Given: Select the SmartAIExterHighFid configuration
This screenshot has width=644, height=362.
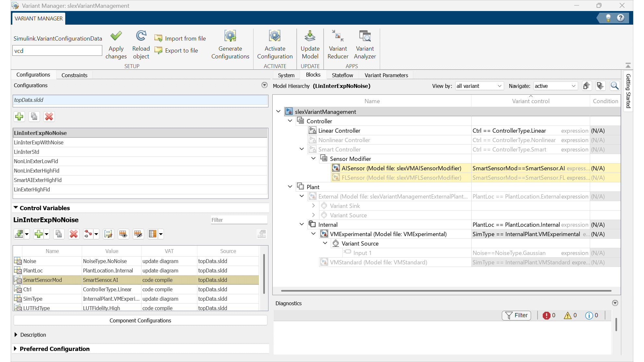Looking at the screenshot, I should click(140, 180).
